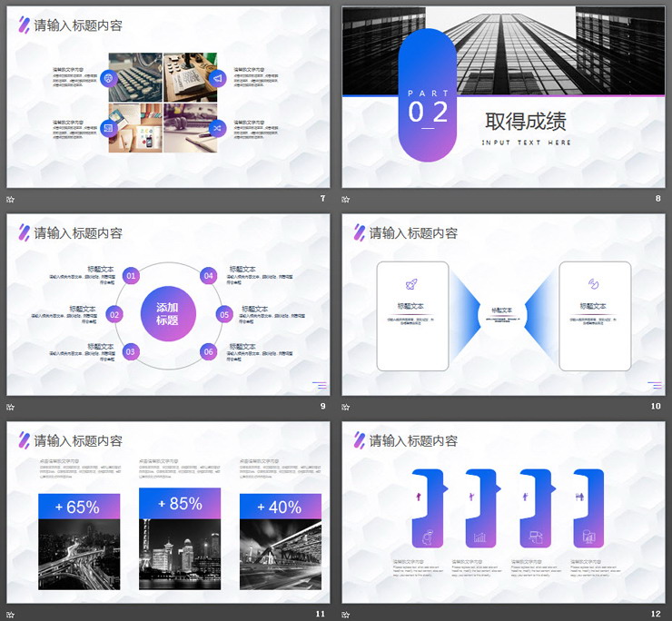
Task: Click the shuffle arrows icon on slide 7
Action: 217,128
